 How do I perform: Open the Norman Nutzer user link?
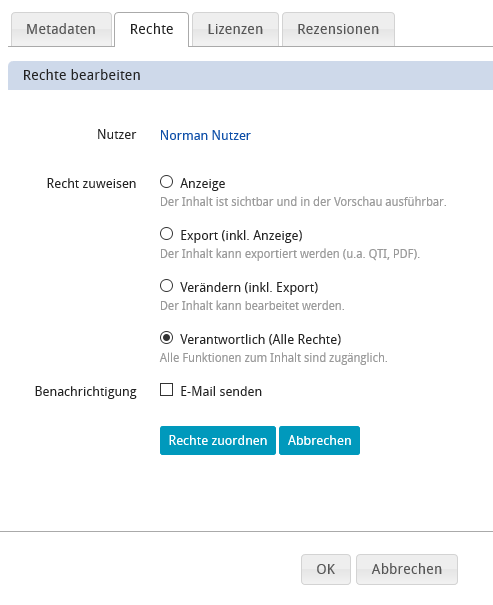pyautogui.click(x=205, y=135)
